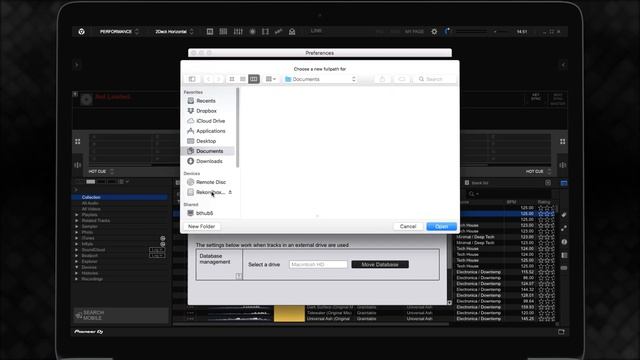
Task: Open left deck HOT CUE dropdown
Action: 101,171
